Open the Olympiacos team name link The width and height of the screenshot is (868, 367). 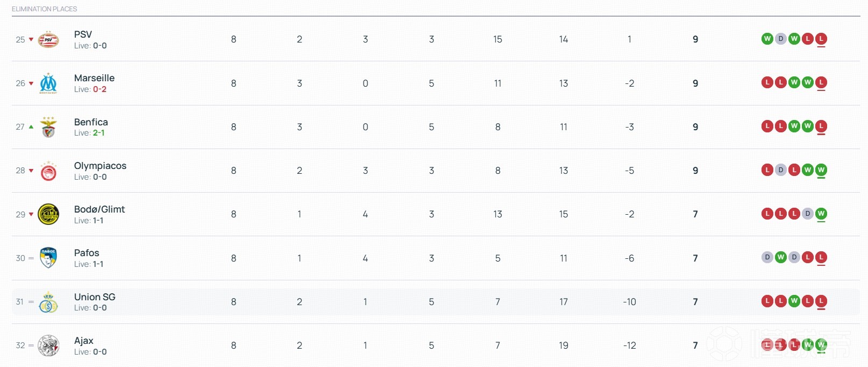[x=100, y=166]
